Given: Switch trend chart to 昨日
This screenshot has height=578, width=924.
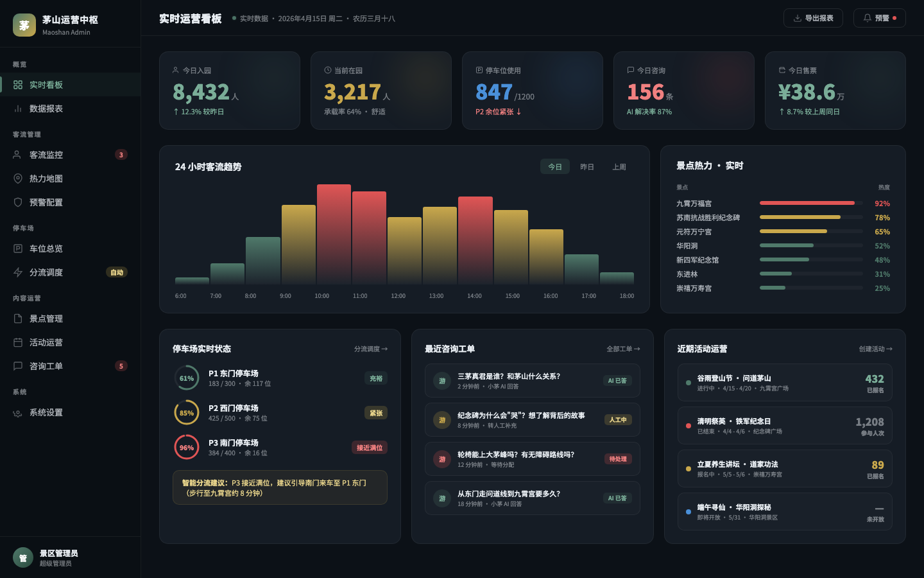Looking at the screenshot, I should click(x=587, y=167).
